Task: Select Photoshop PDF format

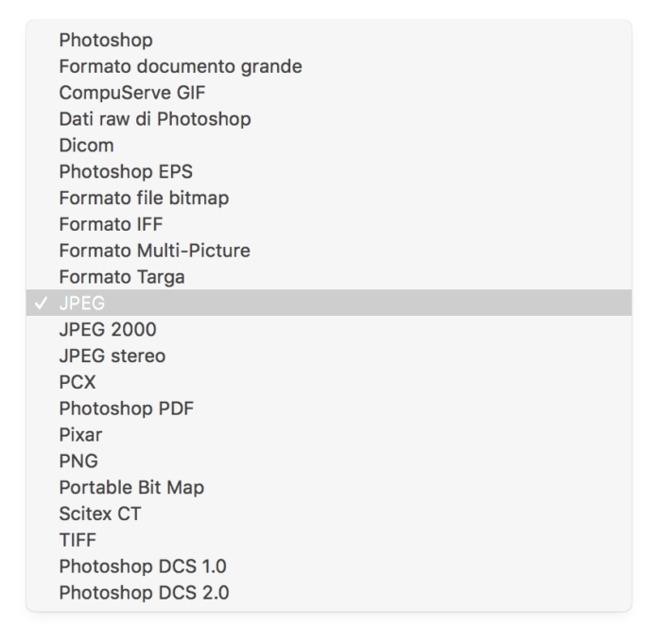Action: tap(126, 409)
